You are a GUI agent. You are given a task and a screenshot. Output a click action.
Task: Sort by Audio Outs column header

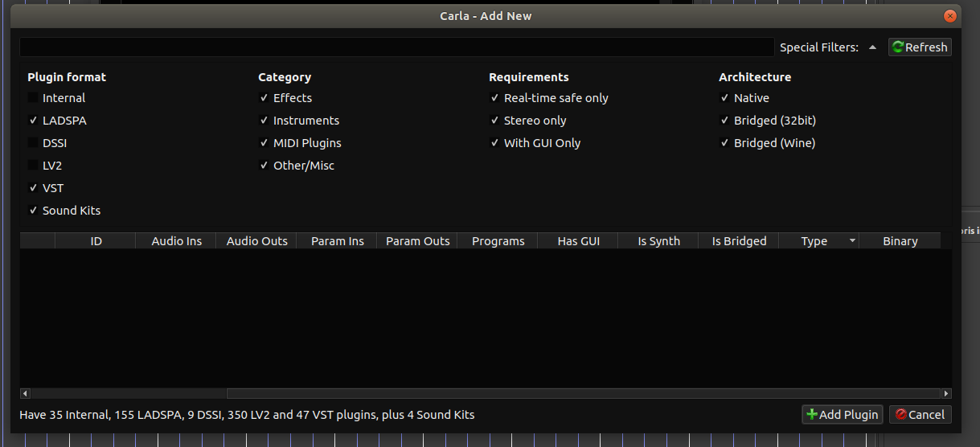[x=256, y=241]
